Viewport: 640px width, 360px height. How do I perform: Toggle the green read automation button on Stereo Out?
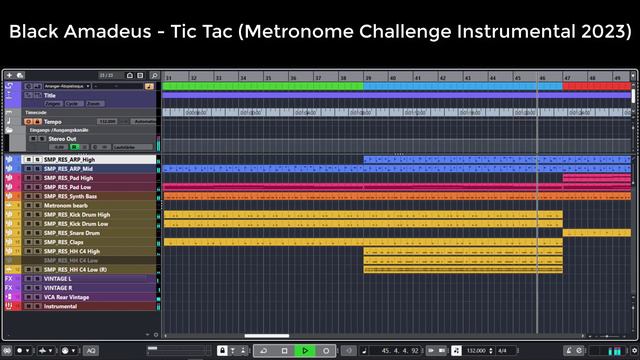[x=74, y=147]
